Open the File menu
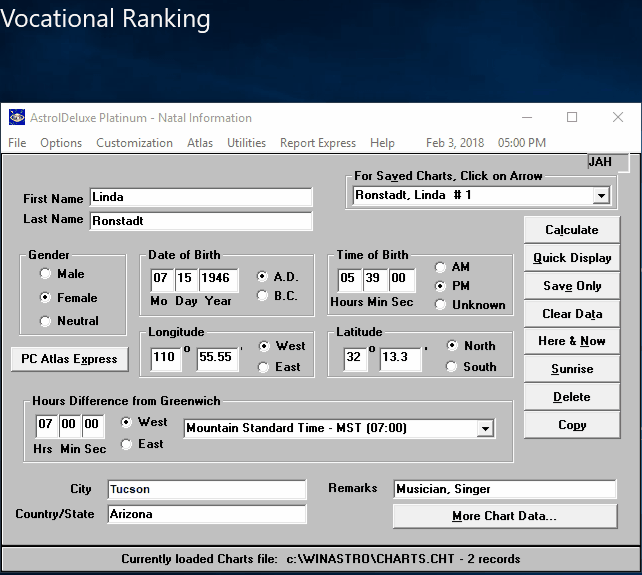 click(17, 143)
